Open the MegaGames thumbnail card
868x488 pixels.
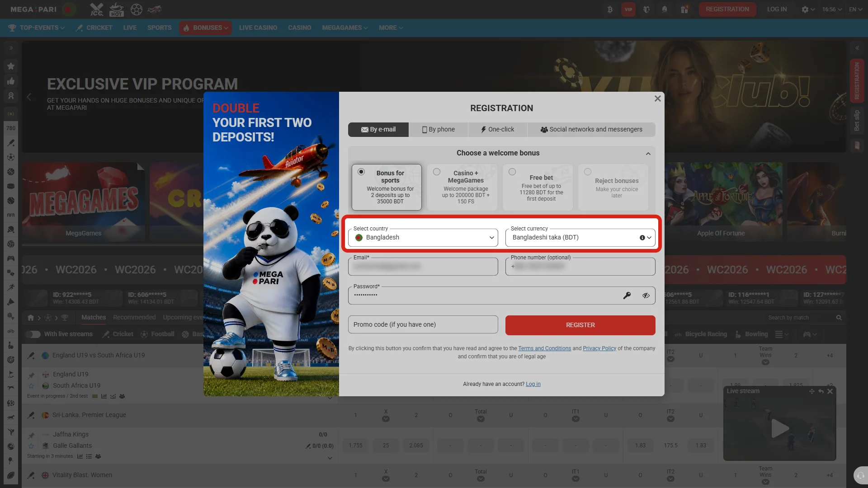pyautogui.click(x=84, y=202)
